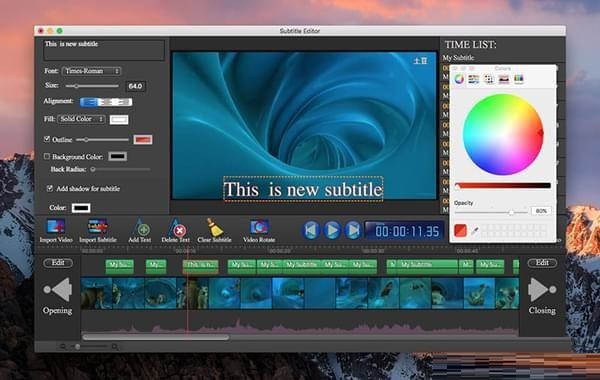Click the first video thumbnail in filmstrip
The image size is (600, 380).
click(96, 294)
